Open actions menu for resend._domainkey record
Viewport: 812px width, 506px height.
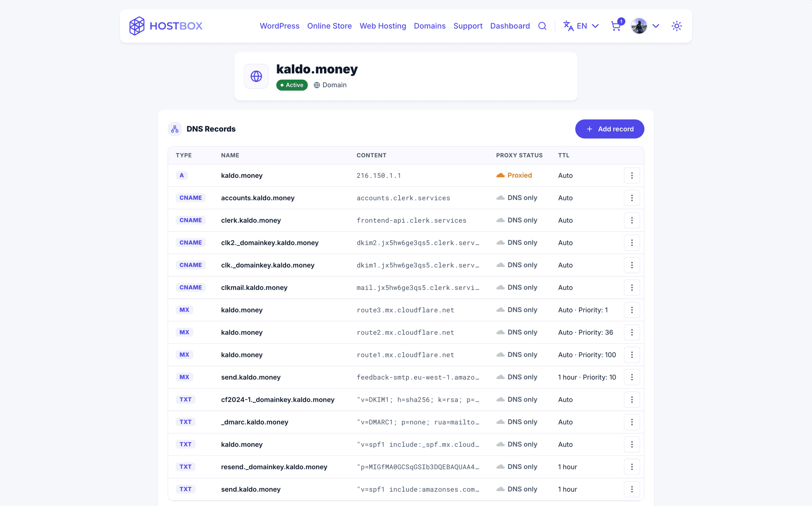click(632, 467)
